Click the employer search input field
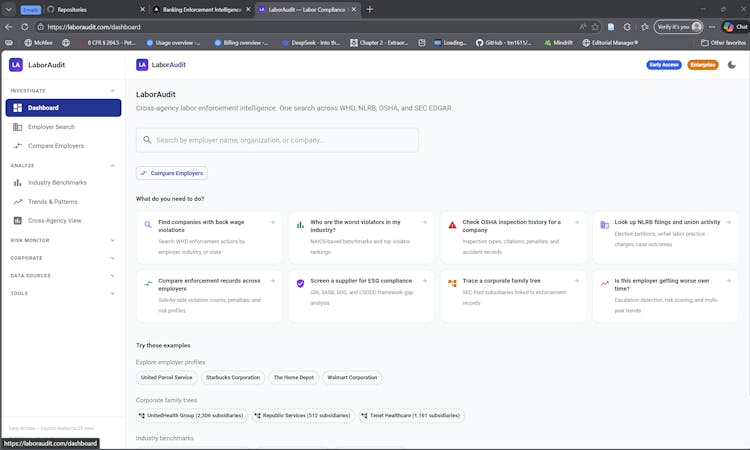 tap(277, 140)
